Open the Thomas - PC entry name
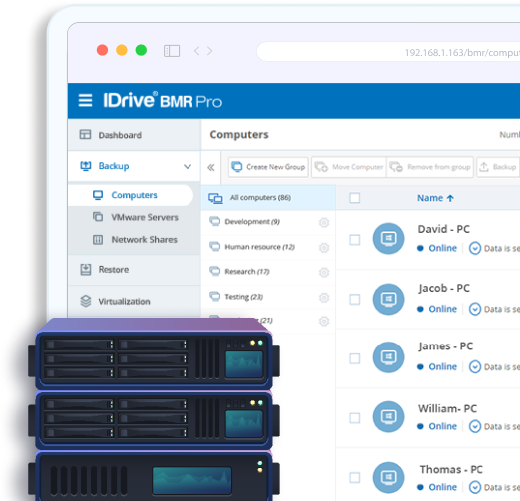Viewport: 520px width, 501px height. point(451,469)
